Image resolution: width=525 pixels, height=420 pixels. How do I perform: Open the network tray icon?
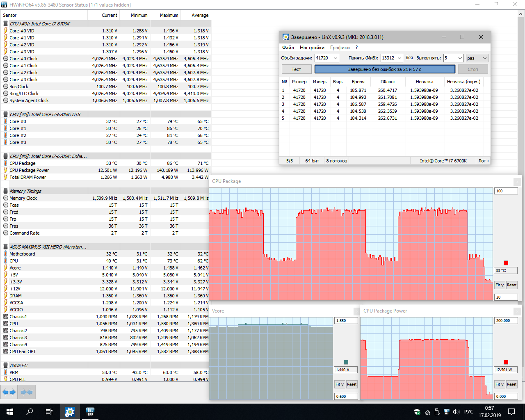pyautogui.click(x=427, y=412)
